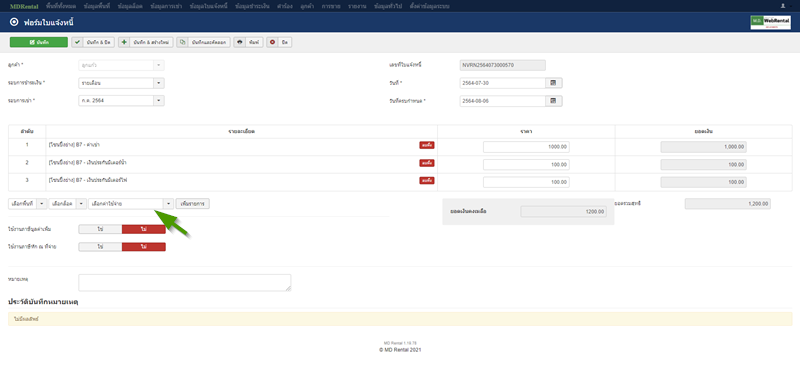
Task: Click the green บันทึก save button
Action: click(x=39, y=42)
